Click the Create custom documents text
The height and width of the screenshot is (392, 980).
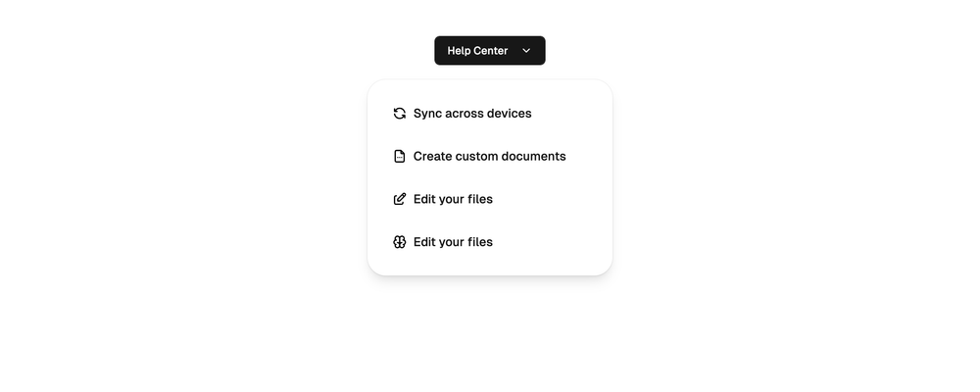[489, 156]
